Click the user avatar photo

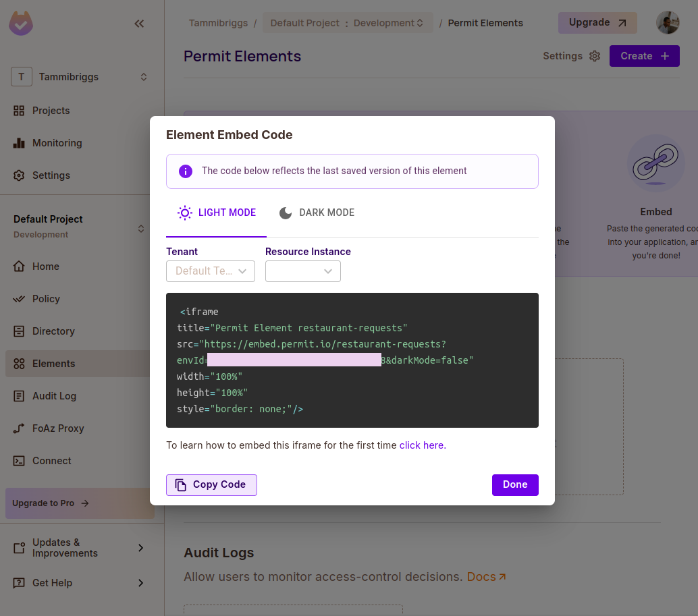(668, 22)
